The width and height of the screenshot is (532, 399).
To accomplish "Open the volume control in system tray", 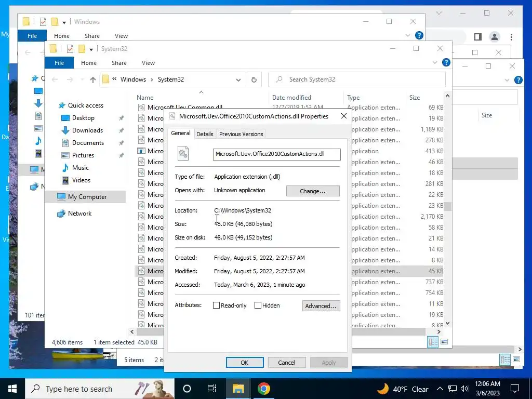I will (464, 389).
